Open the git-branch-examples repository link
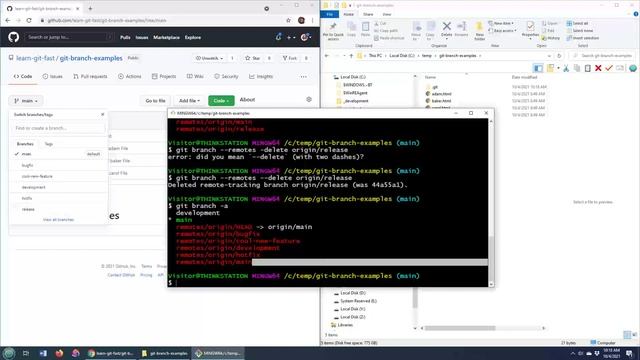Image resolution: width=640 pixels, height=360 pixels. [91, 58]
